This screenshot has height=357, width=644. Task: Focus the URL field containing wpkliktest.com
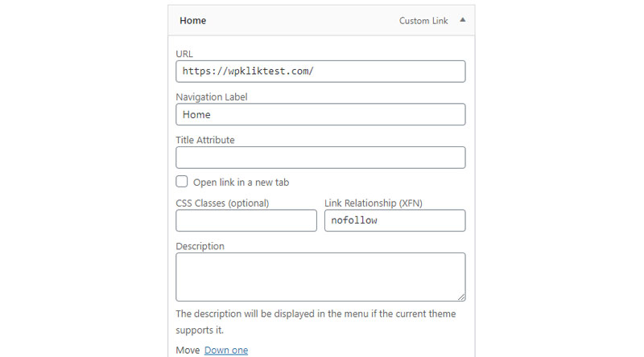pyautogui.click(x=320, y=72)
